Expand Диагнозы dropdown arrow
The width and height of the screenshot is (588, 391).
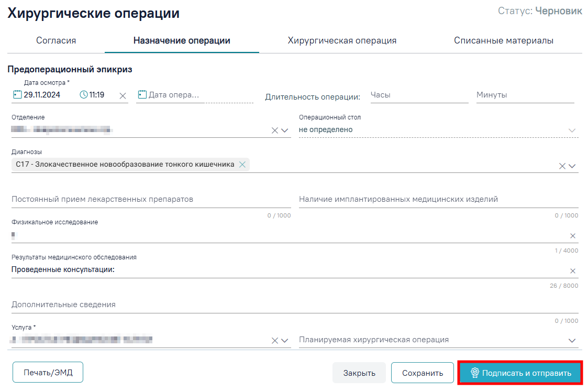click(x=572, y=166)
